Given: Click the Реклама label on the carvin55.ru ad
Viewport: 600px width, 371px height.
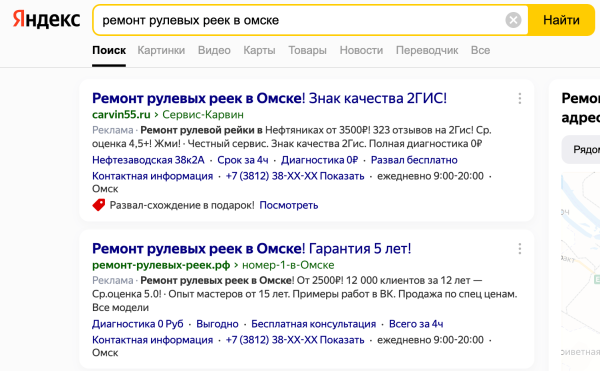Looking at the screenshot, I should point(112,130).
